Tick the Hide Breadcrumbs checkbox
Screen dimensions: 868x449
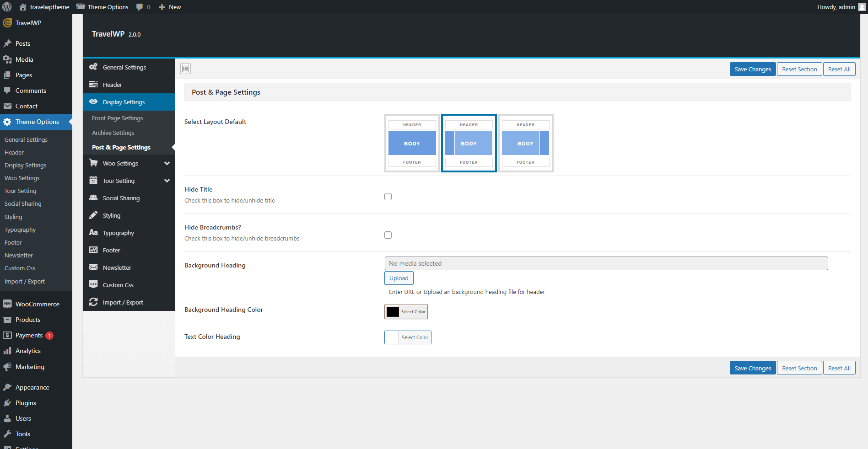click(388, 235)
